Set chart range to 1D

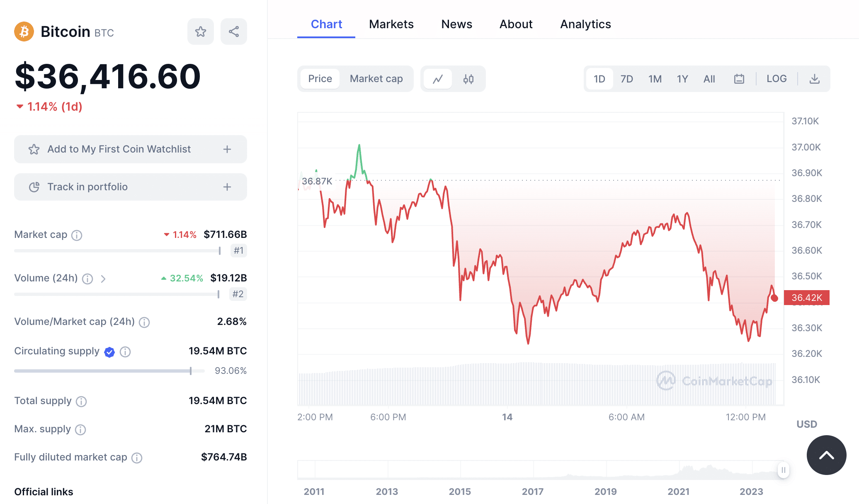coord(599,79)
